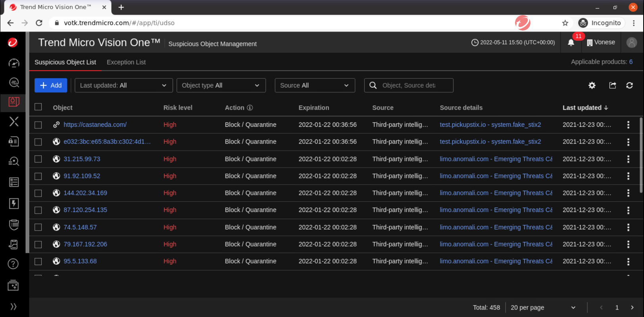
Task: Click the Action column info icon
Action: point(250,108)
